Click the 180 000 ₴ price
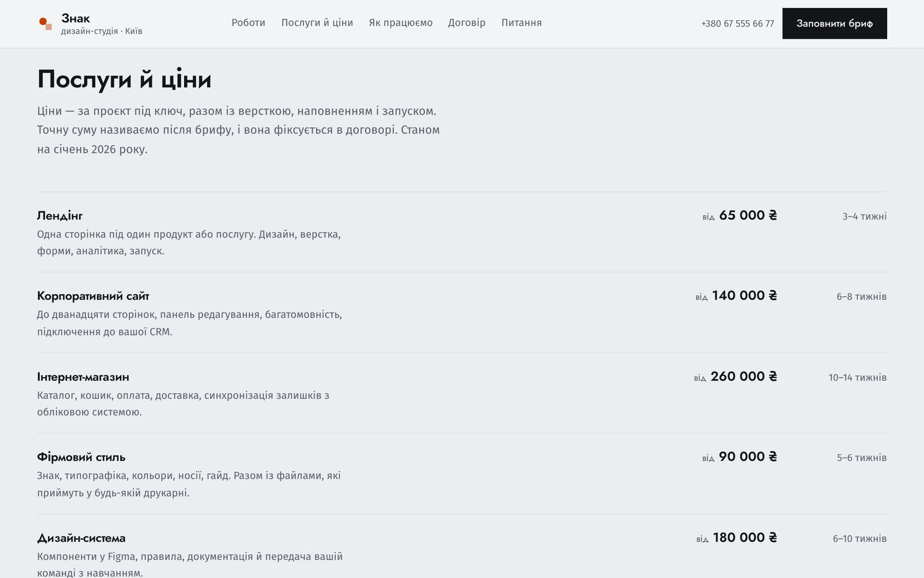 pos(745,538)
